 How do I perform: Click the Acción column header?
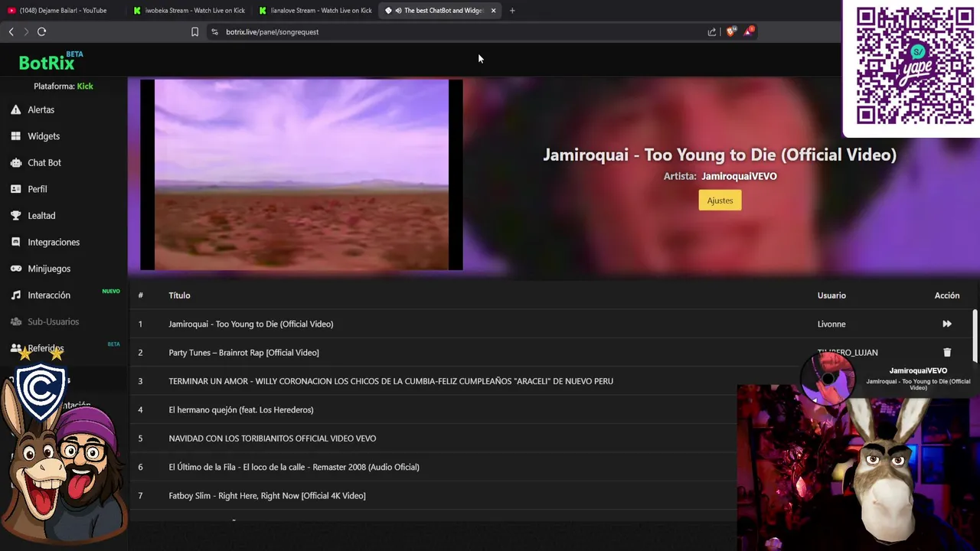[x=947, y=295]
